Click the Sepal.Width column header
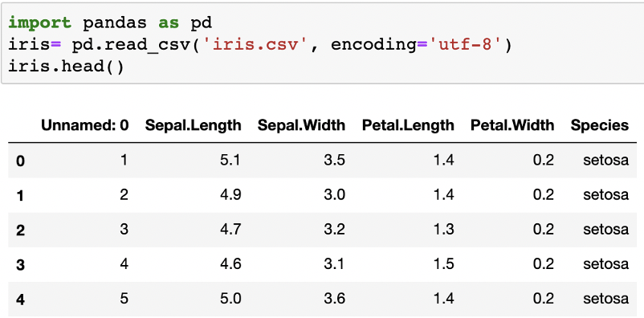Screen dimensions: 644x318 [x=301, y=125]
